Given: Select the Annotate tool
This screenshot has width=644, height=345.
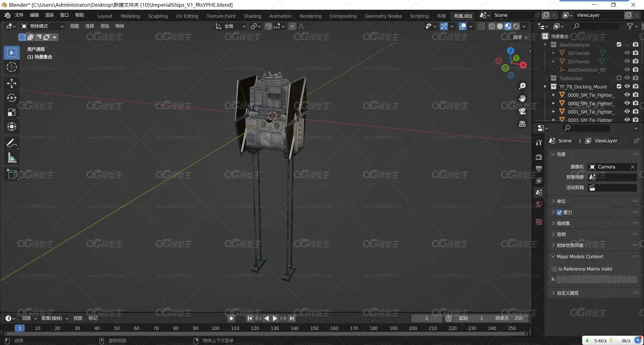Looking at the screenshot, I should pyautogui.click(x=12, y=143).
